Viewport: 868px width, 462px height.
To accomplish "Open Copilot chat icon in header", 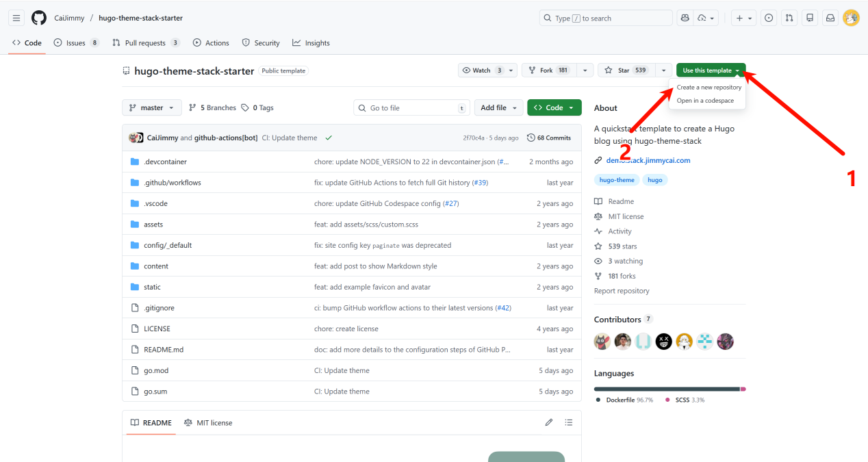I will 685,18.
